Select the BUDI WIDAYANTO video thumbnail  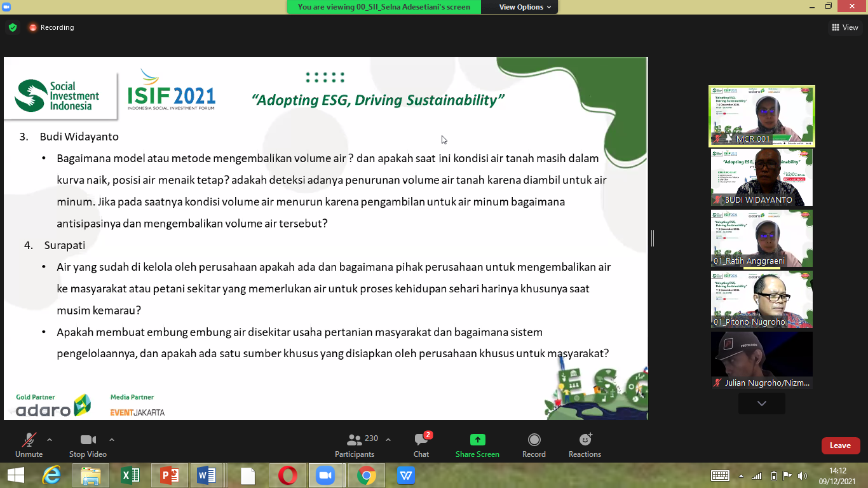(x=761, y=177)
